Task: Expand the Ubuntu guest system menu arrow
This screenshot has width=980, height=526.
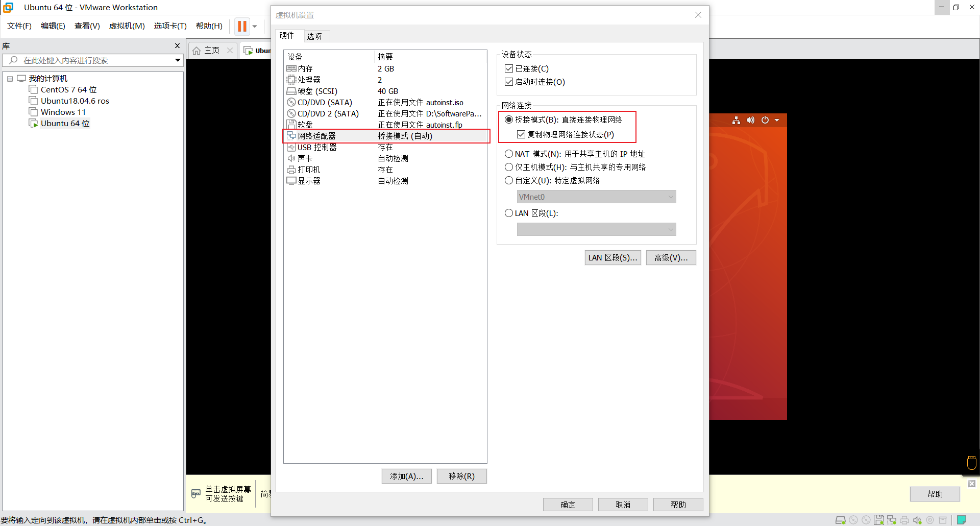Action: (x=777, y=121)
